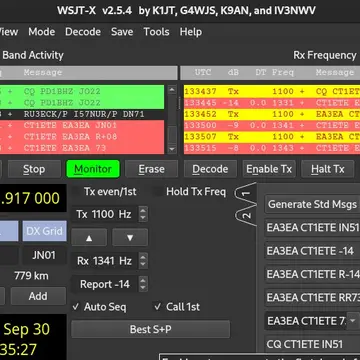
Task: Click the 779 km distance label
Action: 31,276
